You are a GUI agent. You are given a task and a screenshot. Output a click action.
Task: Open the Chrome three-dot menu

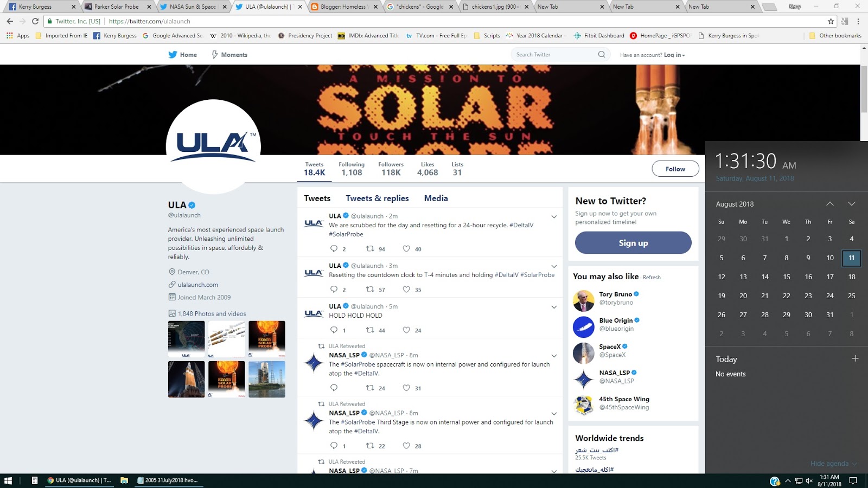[x=858, y=21]
